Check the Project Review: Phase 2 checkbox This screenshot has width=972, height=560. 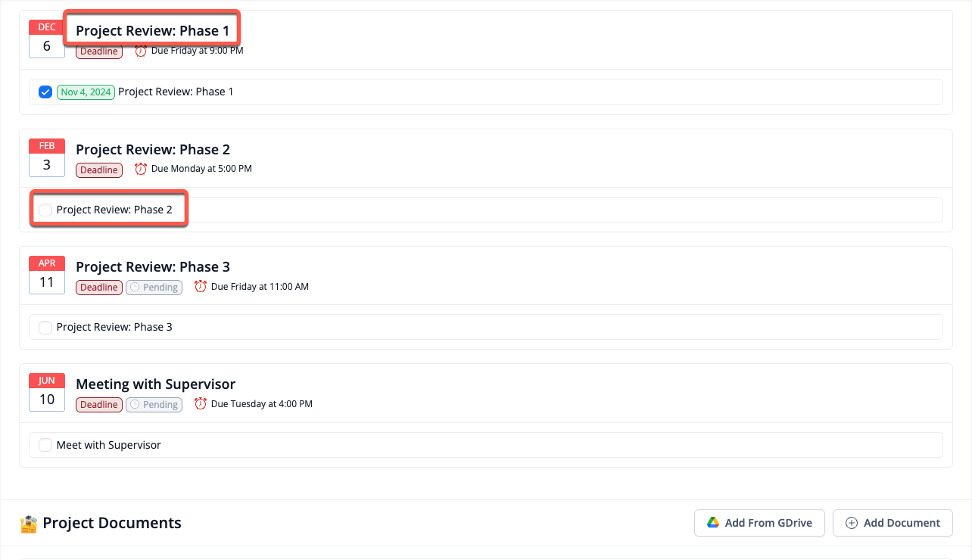pyautogui.click(x=45, y=210)
